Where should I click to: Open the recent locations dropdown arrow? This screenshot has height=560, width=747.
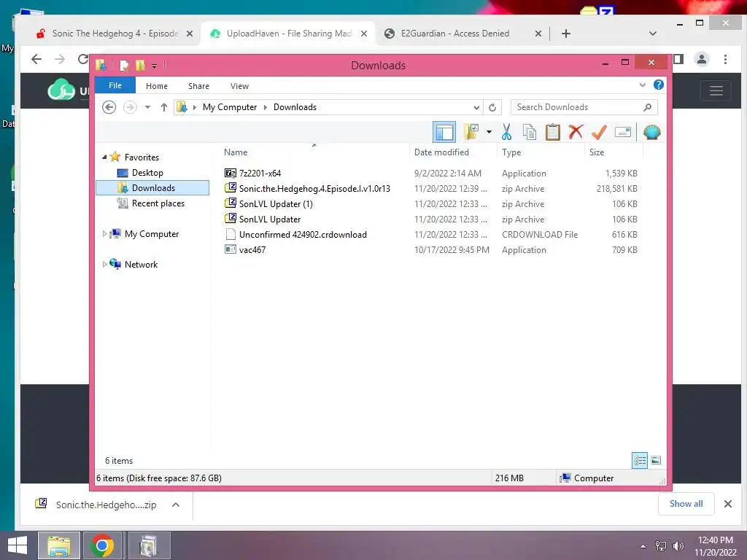click(x=147, y=107)
